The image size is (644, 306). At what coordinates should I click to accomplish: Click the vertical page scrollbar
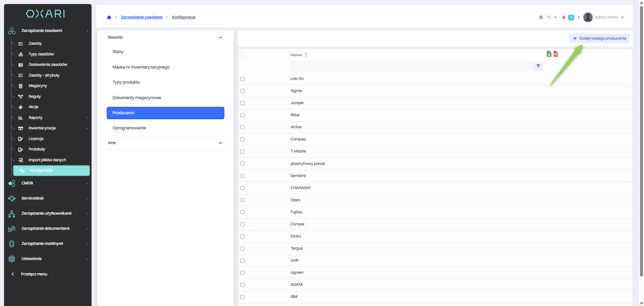(x=641, y=134)
